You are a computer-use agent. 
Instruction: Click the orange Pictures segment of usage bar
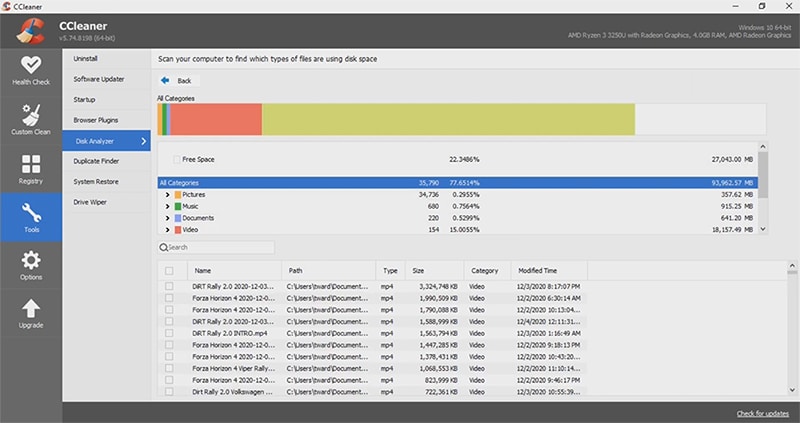[x=160, y=119]
